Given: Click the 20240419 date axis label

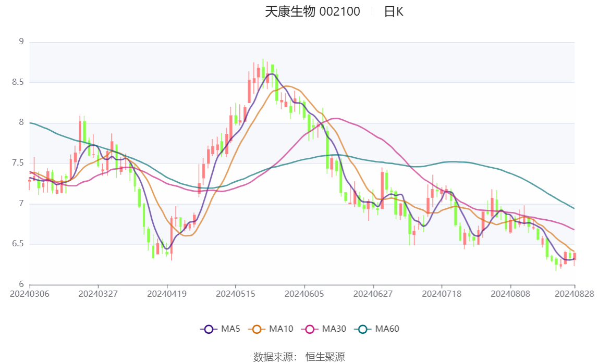Looking at the screenshot, I should click(167, 294).
